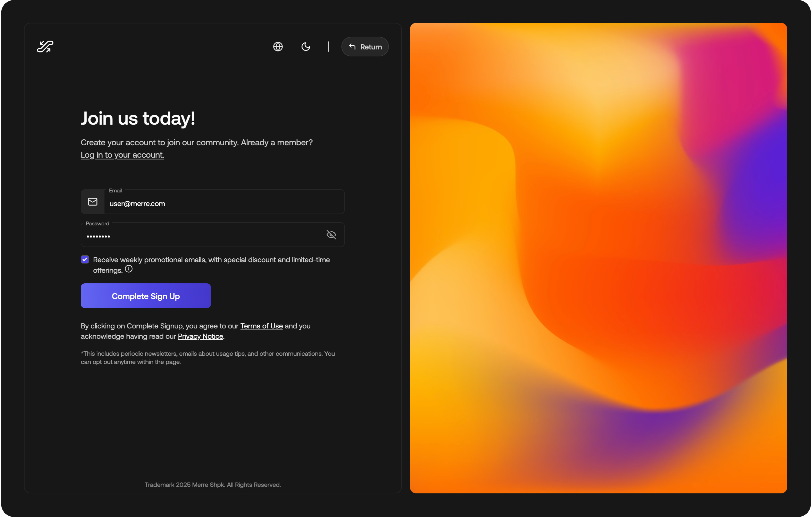
Task: Toggle dark mode with the moon icon
Action: [x=305, y=47]
